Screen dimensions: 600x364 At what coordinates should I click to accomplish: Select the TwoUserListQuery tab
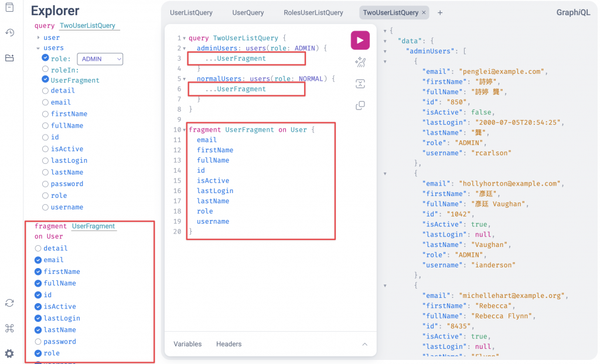point(390,13)
